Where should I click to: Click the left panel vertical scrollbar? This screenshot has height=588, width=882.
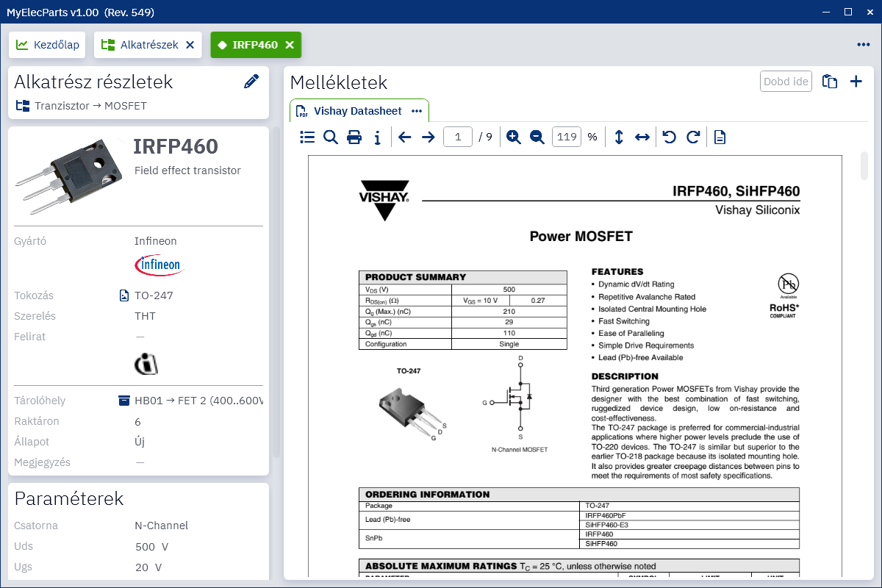[x=276, y=293]
